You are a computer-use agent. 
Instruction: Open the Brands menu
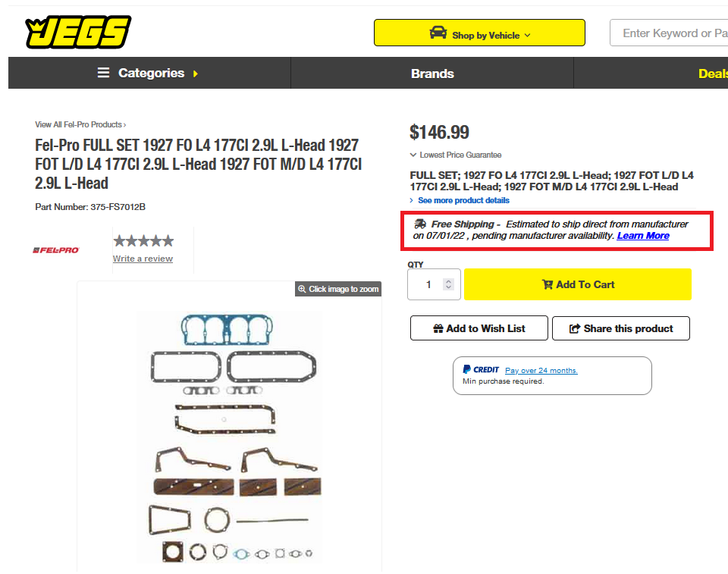pyautogui.click(x=432, y=74)
